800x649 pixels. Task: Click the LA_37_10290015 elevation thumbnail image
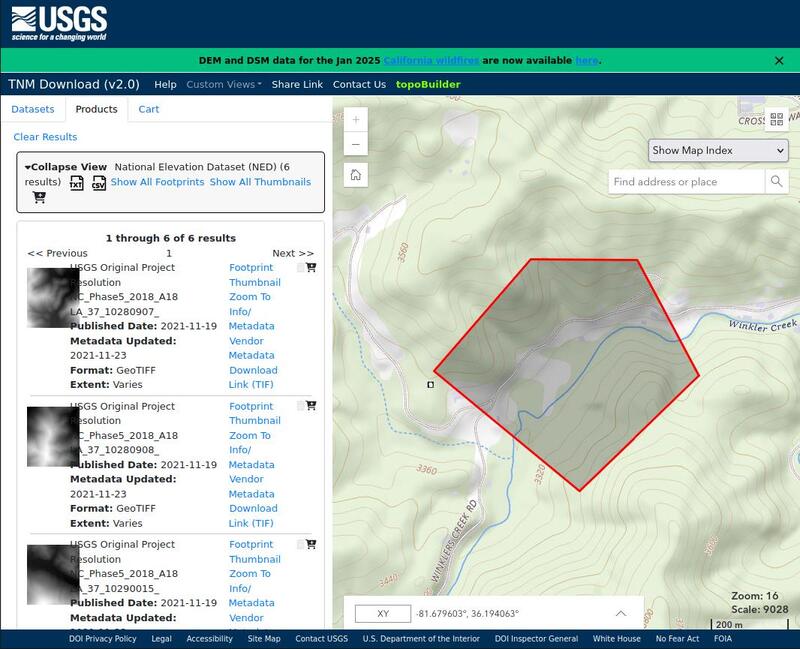click(53, 575)
